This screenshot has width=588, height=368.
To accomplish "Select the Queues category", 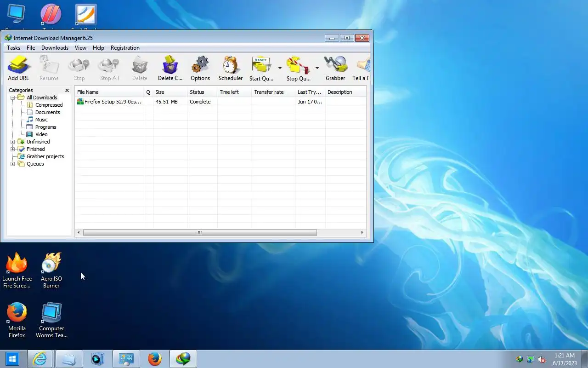I will [x=35, y=164].
